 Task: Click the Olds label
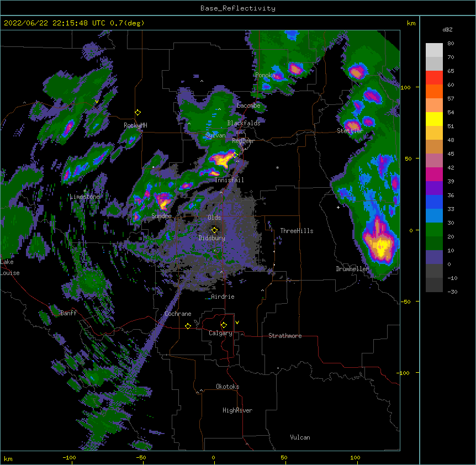(x=214, y=218)
